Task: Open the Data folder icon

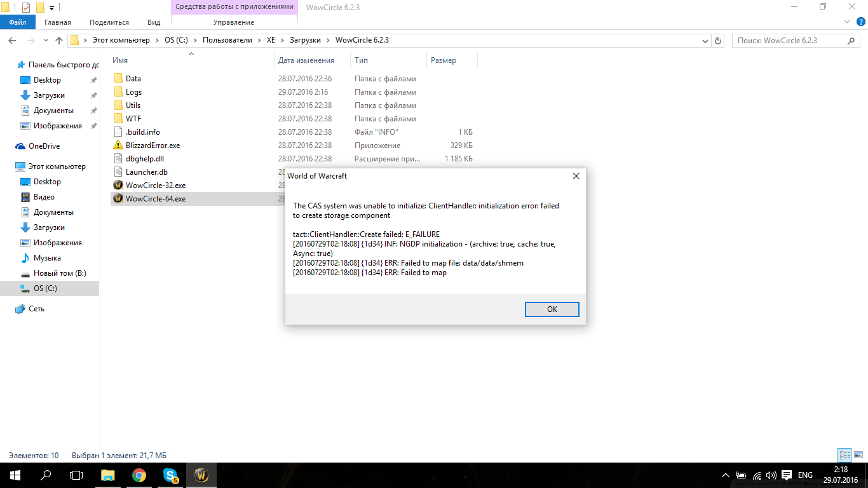Action: pyautogui.click(x=118, y=79)
